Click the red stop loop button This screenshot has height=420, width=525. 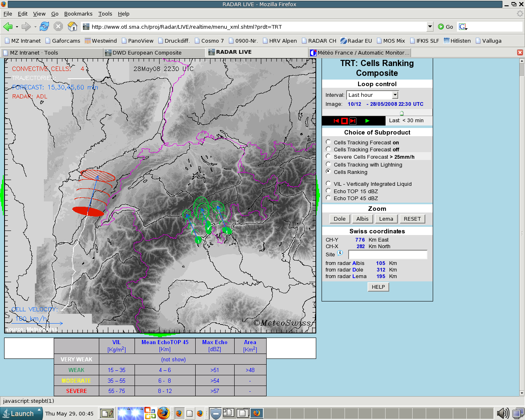(x=345, y=121)
